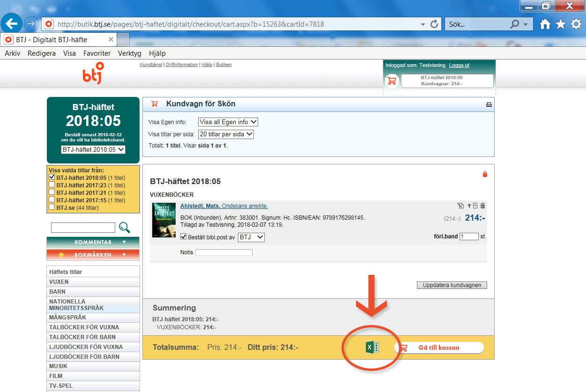Select VUXEN category in sidebar
The width and height of the screenshot is (586, 392).
tap(93, 282)
